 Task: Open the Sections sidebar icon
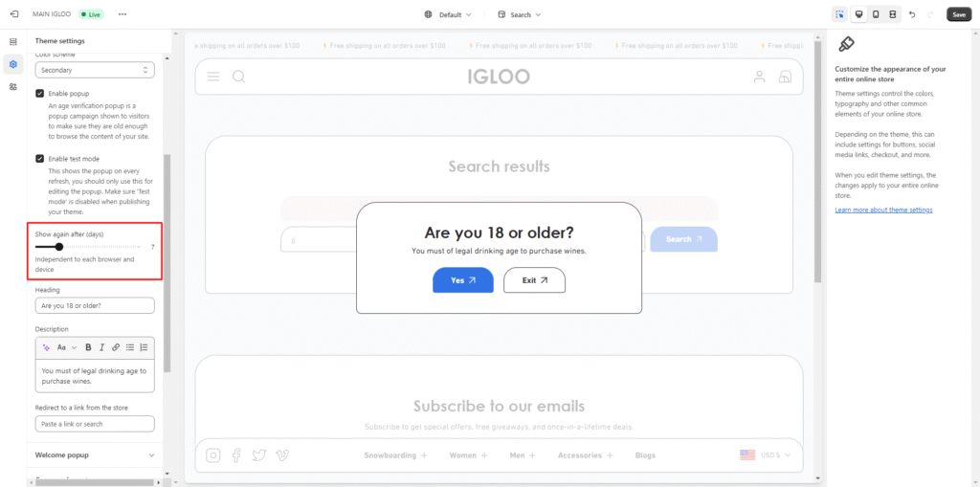13,42
